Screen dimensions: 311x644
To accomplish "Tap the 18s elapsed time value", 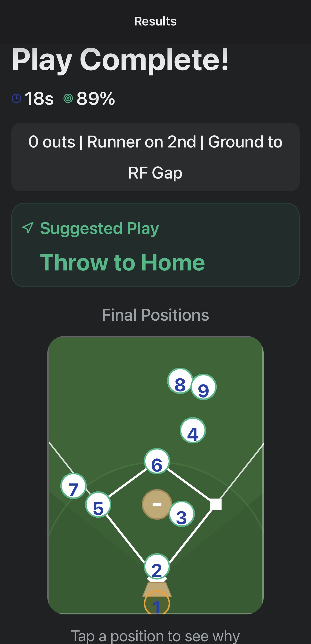I will pyautogui.click(x=39, y=98).
